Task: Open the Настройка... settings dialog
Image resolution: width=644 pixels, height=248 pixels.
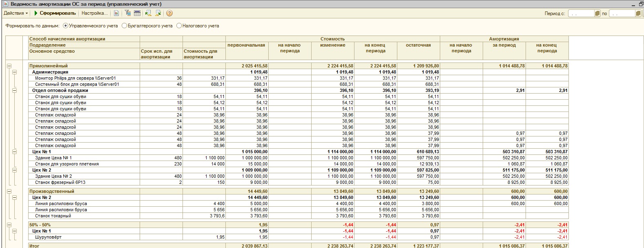Action: click(94, 13)
